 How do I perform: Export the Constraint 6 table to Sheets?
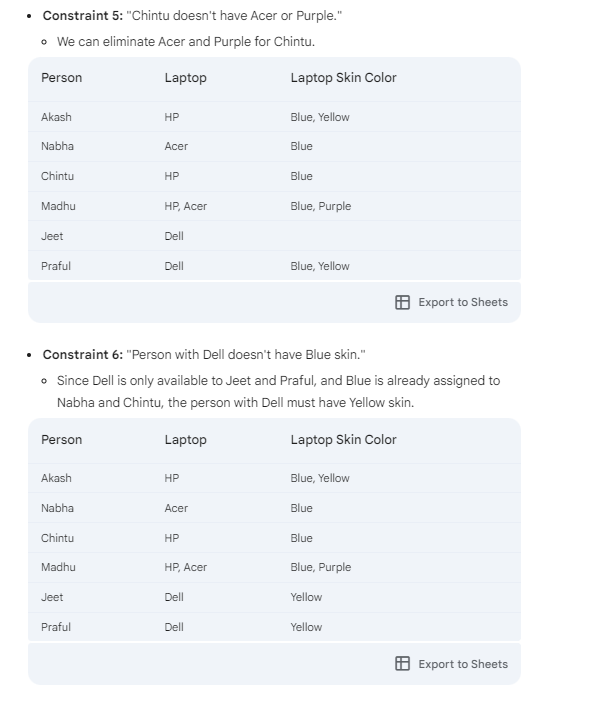point(451,663)
